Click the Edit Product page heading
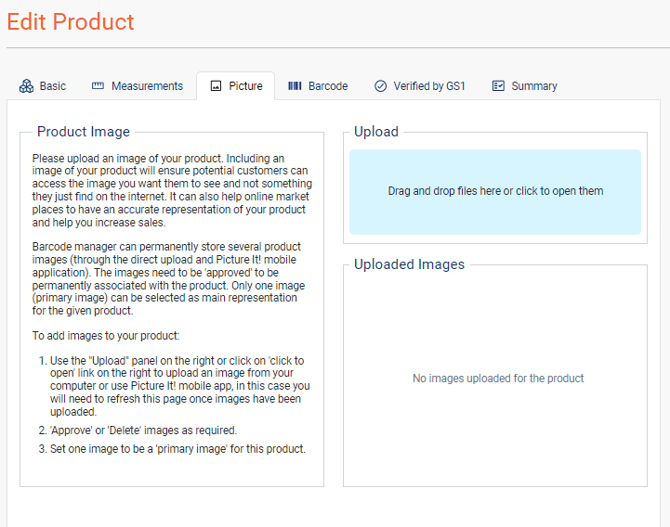 point(70,21)
